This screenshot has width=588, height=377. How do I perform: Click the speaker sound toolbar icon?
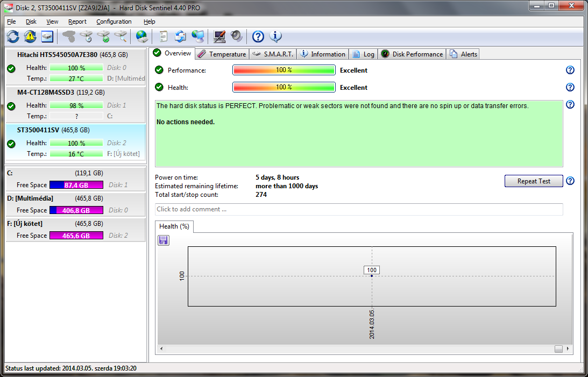237,37
